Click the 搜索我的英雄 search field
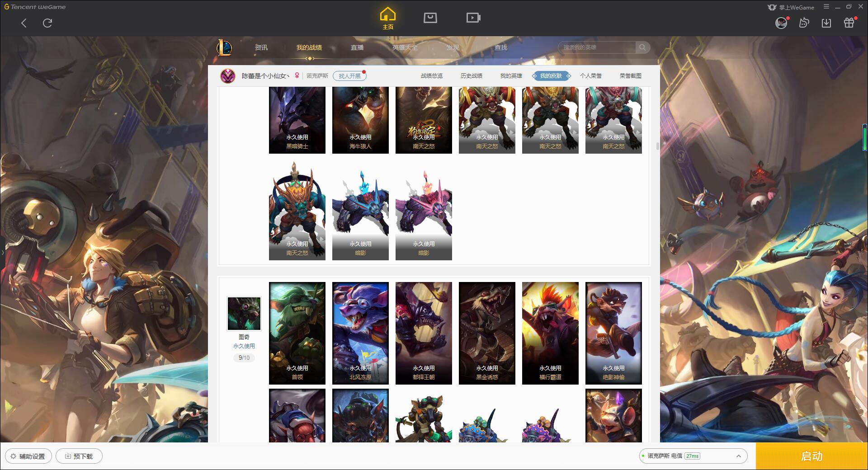The image size is (868, 470). [597, 47]
